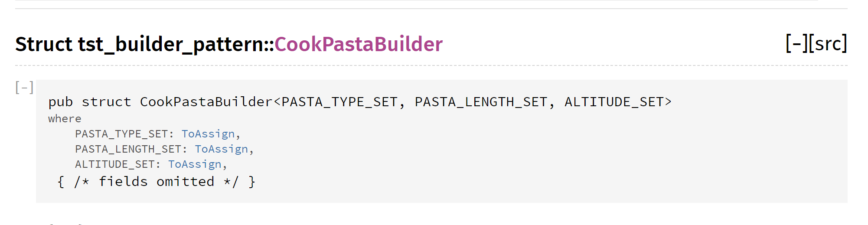868x225 pixels.
Task: Open ToAssign trait link for ALTITUDE_SET bound
Action: [x=195, y=164]
